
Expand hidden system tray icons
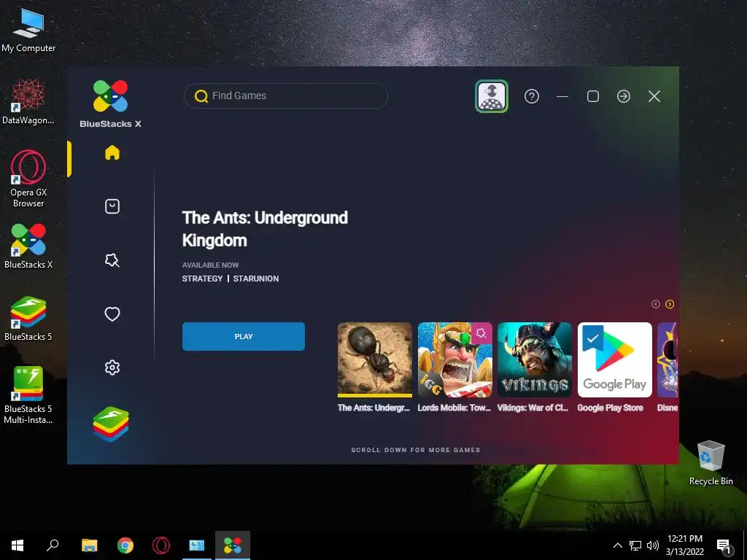click(x=617, y=545)
